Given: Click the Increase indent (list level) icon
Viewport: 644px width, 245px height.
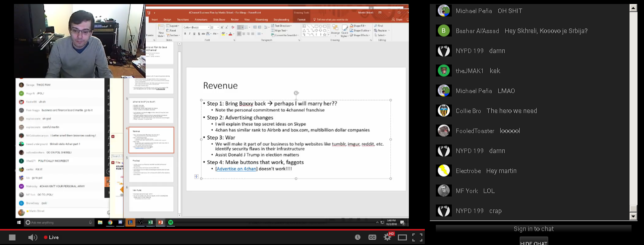Looking at the screenshot, I should point(260,27).
